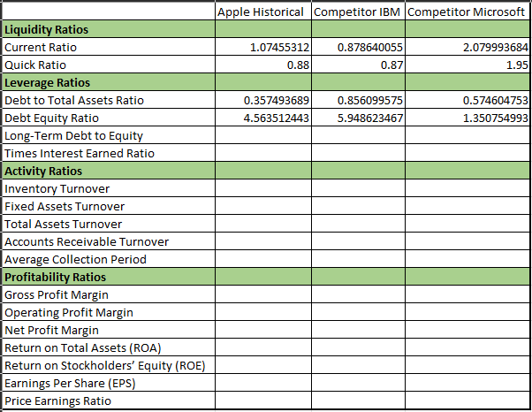Select the Apple Historical column header
Image resolution: width=532 pixels, height=412 pixels.
(260, 12)
